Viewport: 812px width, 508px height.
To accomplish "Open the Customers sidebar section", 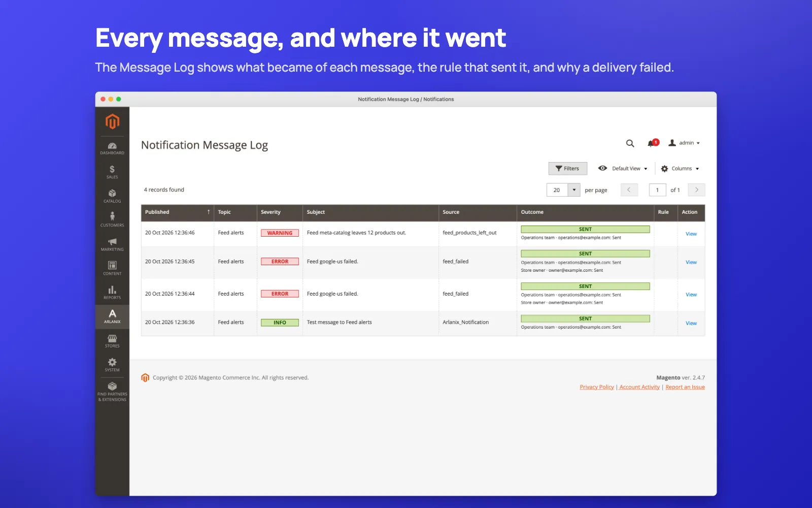I will (x=112, y=220).
